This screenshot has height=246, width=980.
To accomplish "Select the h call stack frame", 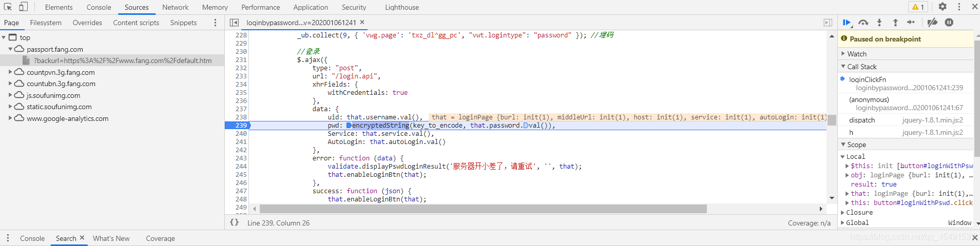I will [906, 132].
